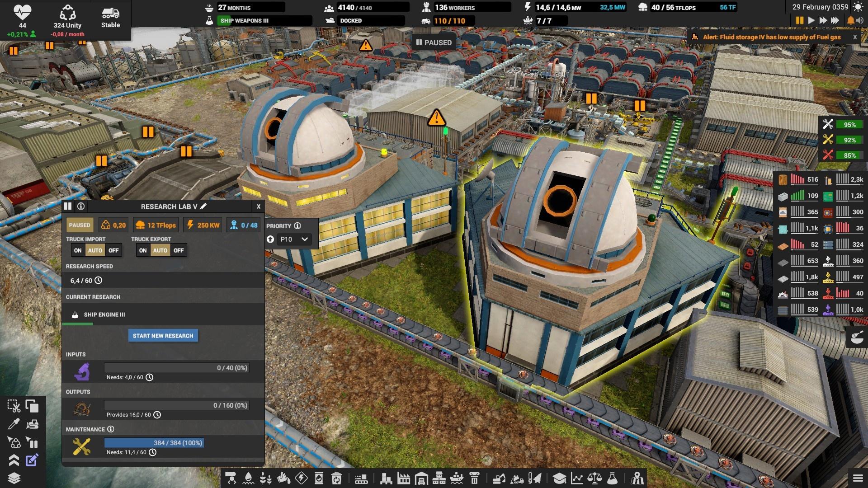Open the statistics graph icon in toolbar
868x488 pixels.
(577, 478)
